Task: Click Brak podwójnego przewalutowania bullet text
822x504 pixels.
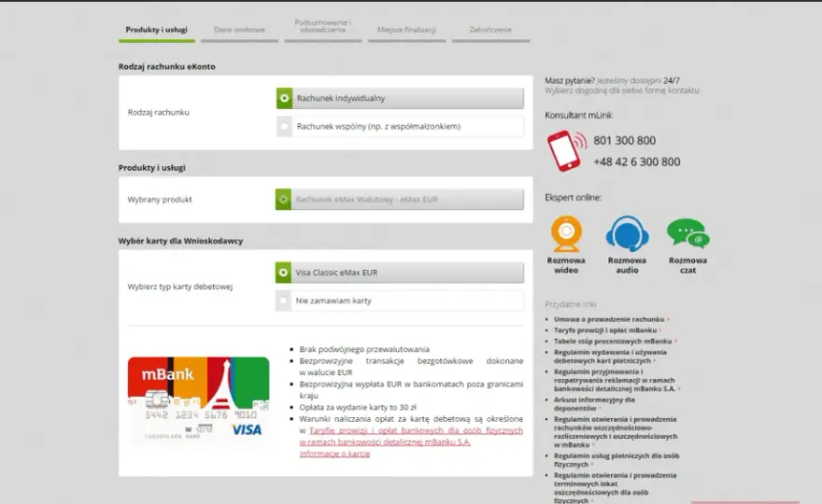Action: tap(364, 349)
